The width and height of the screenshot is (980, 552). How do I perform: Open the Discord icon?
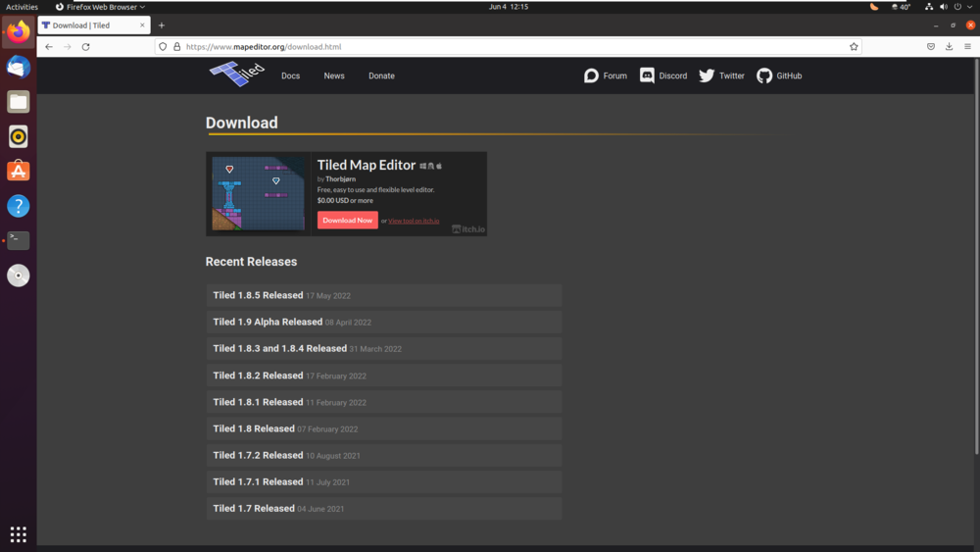tap(647, 75)
